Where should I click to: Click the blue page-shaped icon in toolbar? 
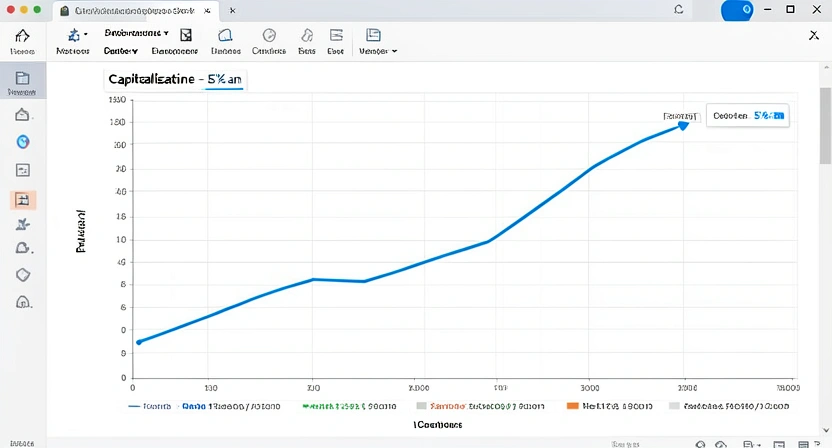pos(225,35)
